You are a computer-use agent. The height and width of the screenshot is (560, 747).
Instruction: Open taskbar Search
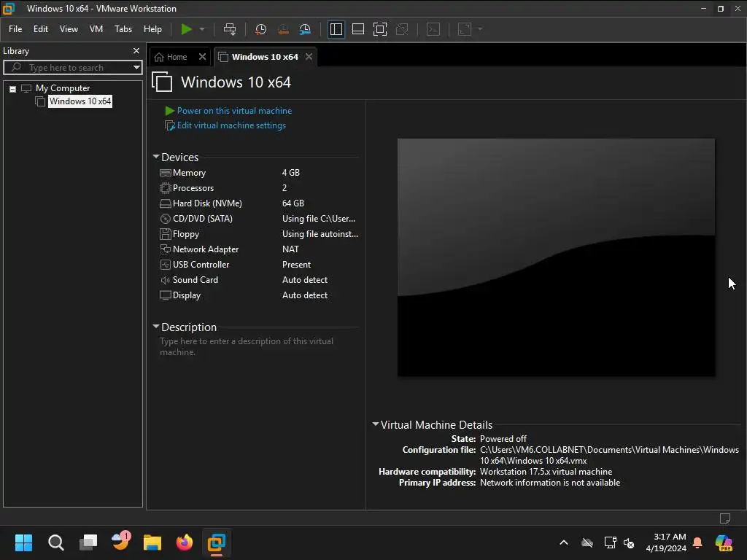pyautogui.click(x=55, y=542)
